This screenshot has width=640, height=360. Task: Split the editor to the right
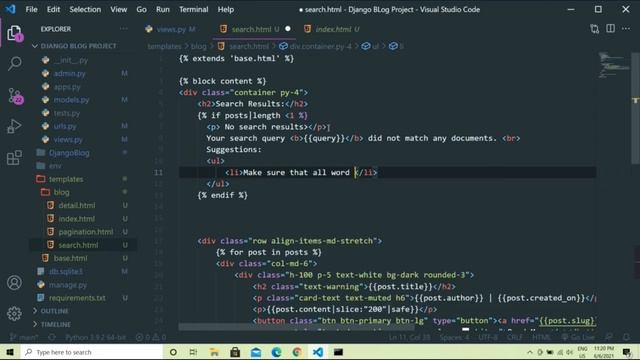pyautogui.click(x=610, y=29)
